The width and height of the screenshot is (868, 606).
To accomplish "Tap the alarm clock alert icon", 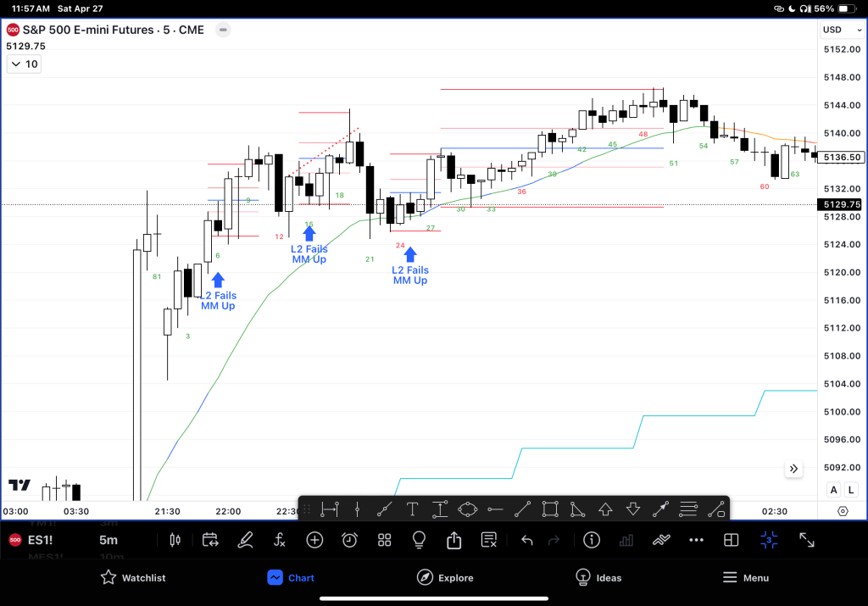I will tap(349, 540).
